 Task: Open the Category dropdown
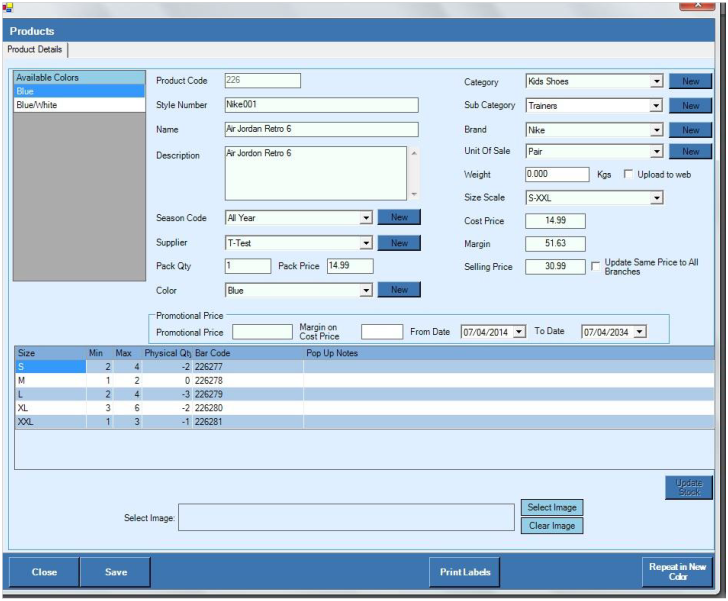click(657, 82)
